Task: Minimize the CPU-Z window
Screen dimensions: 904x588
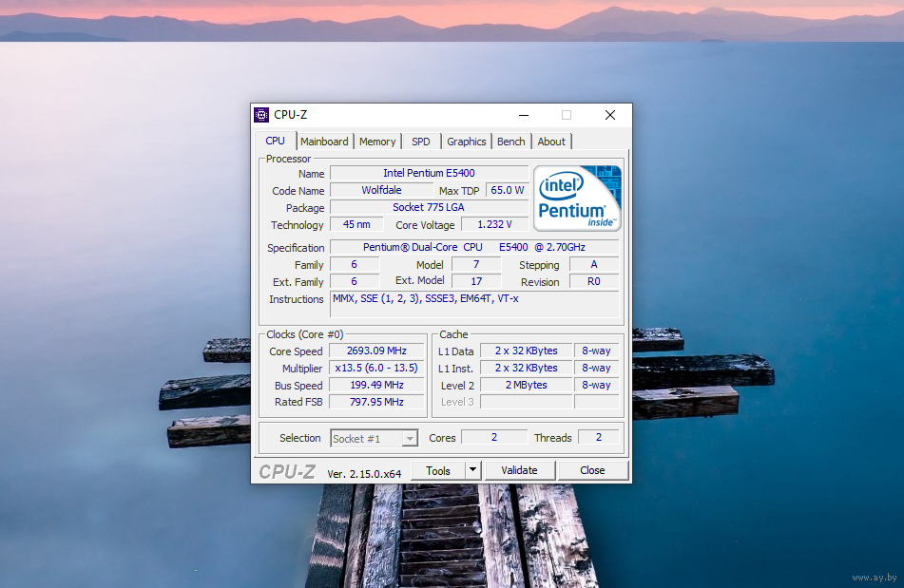Action: (522, 115)
